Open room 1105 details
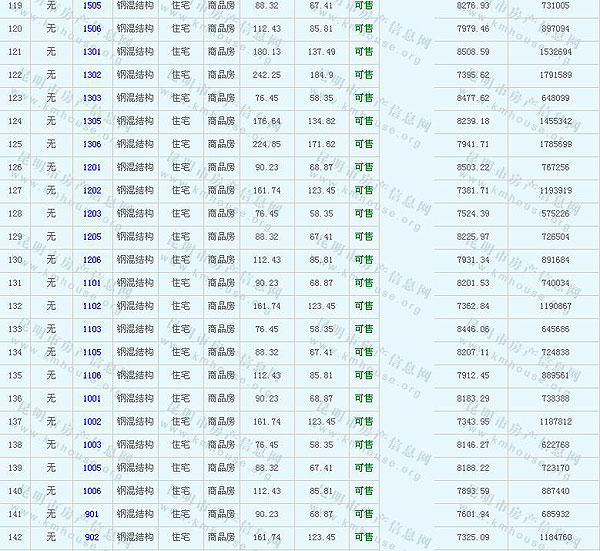 click(92, 352)
